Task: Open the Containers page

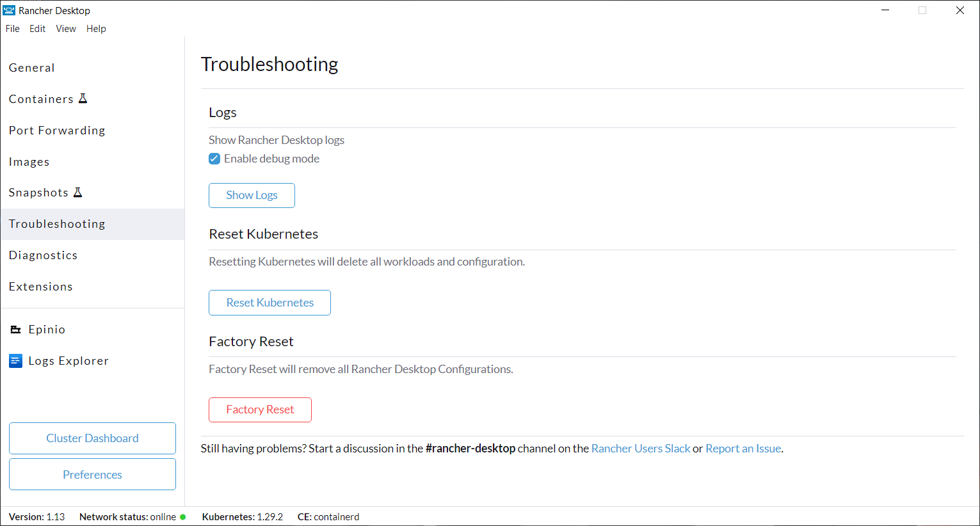Action: point(92,99)
